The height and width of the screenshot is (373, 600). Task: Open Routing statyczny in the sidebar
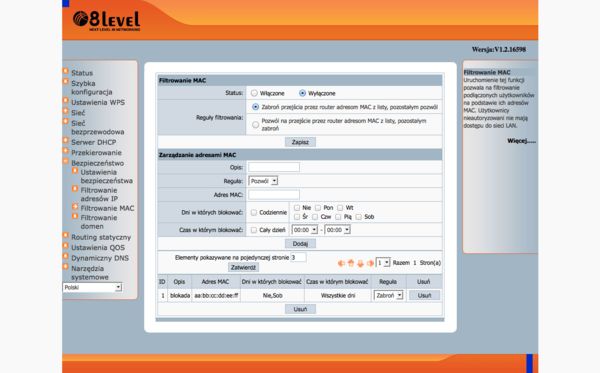[101, 237]
